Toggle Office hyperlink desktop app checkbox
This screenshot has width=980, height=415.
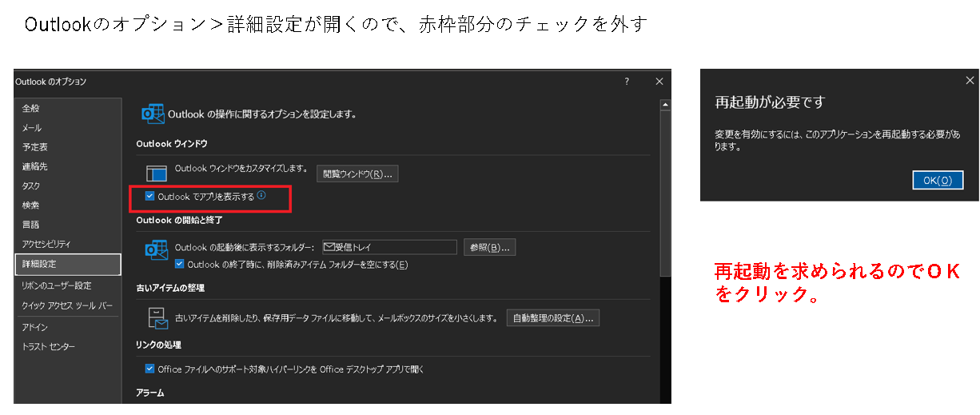[x=149, y=369]
